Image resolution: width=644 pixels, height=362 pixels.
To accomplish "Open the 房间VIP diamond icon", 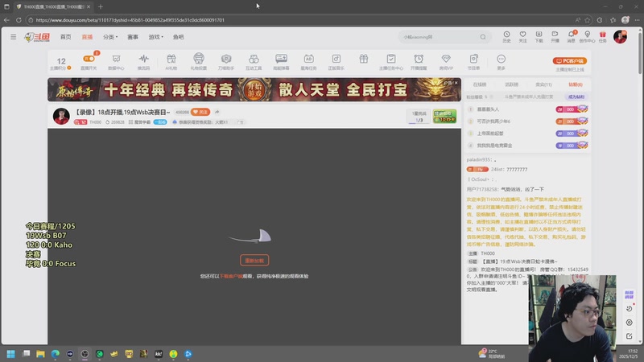I will 446,63.
